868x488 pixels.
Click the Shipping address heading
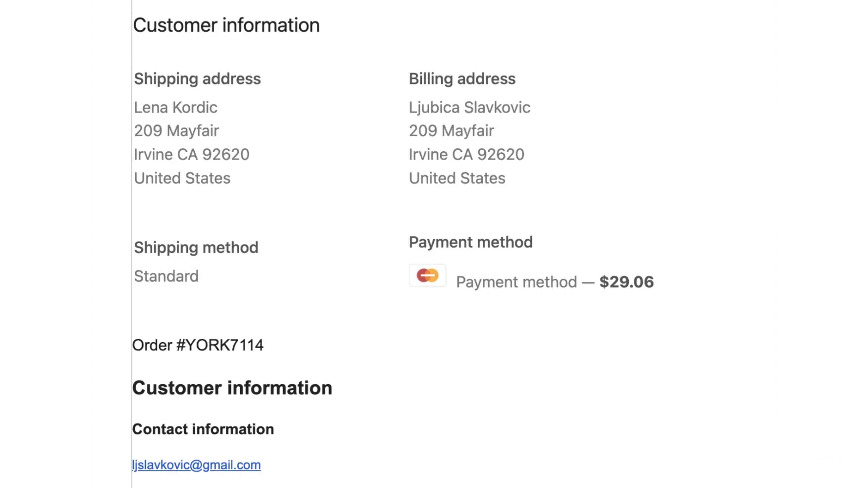[x=197, y=79]
